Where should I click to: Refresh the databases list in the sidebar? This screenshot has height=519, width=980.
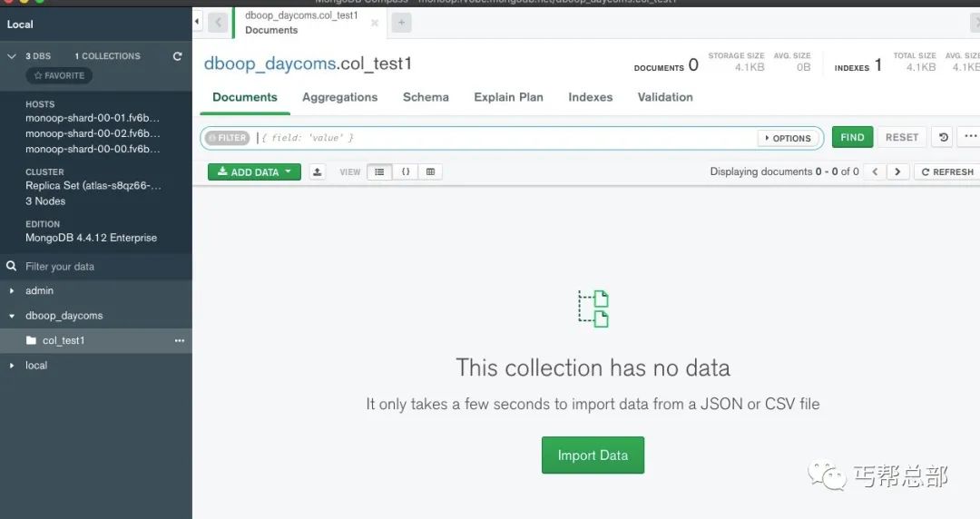click(178, 56)
